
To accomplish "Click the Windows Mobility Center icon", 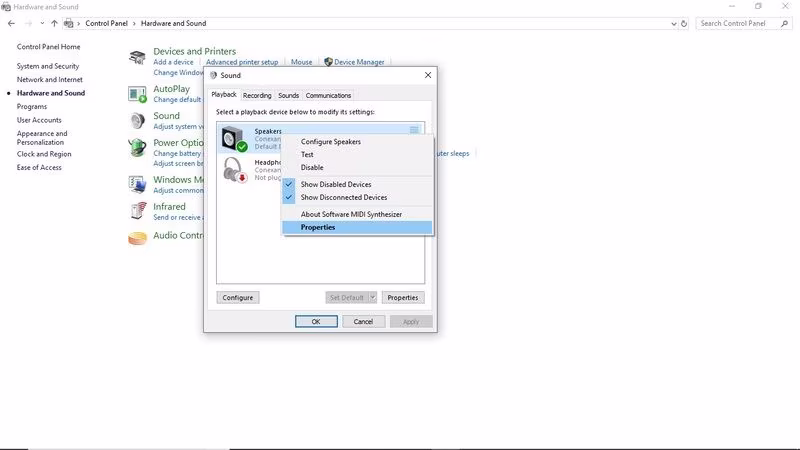I will [137, 185].
